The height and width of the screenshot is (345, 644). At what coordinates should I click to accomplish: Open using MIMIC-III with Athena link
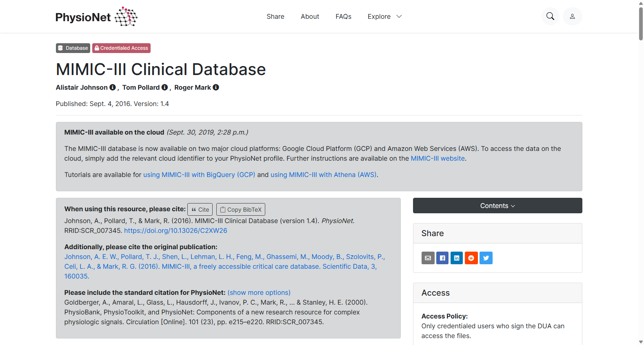[324, 175]
